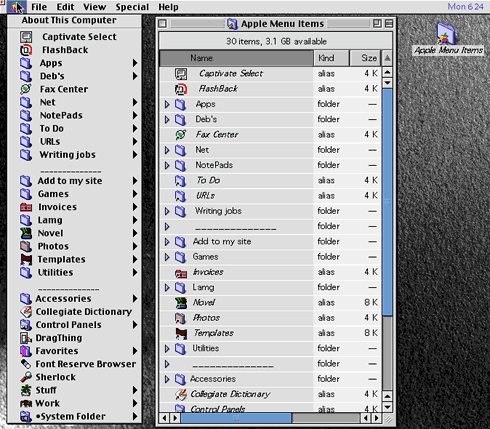The width and height of the screenshot is (490, 429).
Task: Expand the Apps folder disclosure triangle
Action: click(x=167, y=104)
